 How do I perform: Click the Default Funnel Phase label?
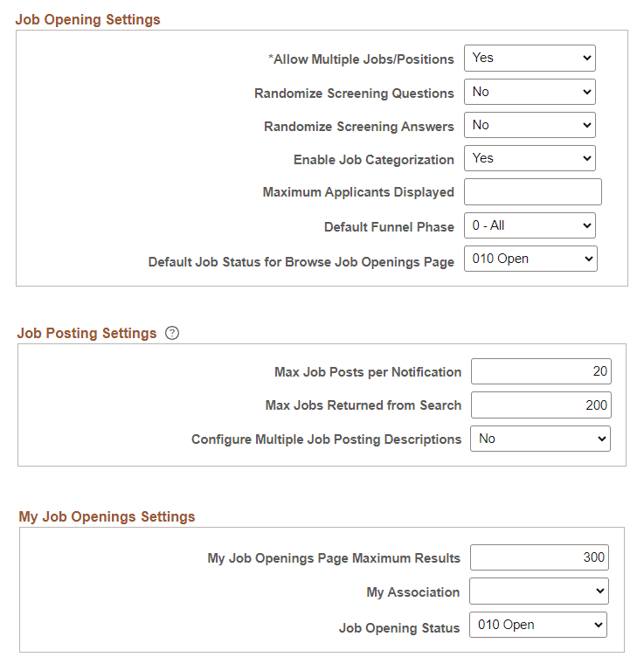[x=390, y=227]
